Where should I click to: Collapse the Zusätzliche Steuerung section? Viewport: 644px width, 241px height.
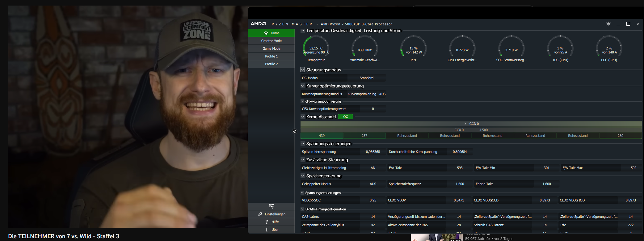click(x=303, y=160)
